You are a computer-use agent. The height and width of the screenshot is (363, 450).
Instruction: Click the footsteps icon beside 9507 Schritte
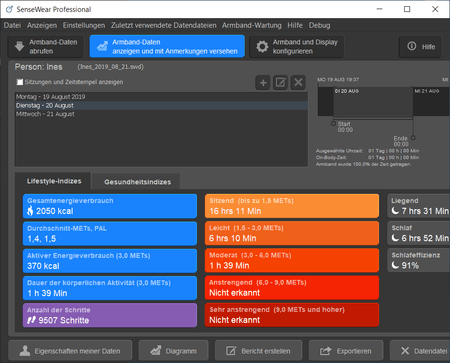pos(31,320)
